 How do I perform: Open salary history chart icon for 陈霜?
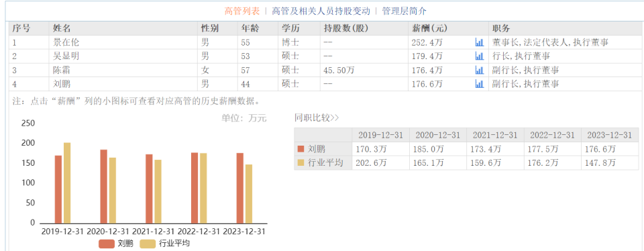click(x=479, y=70)
